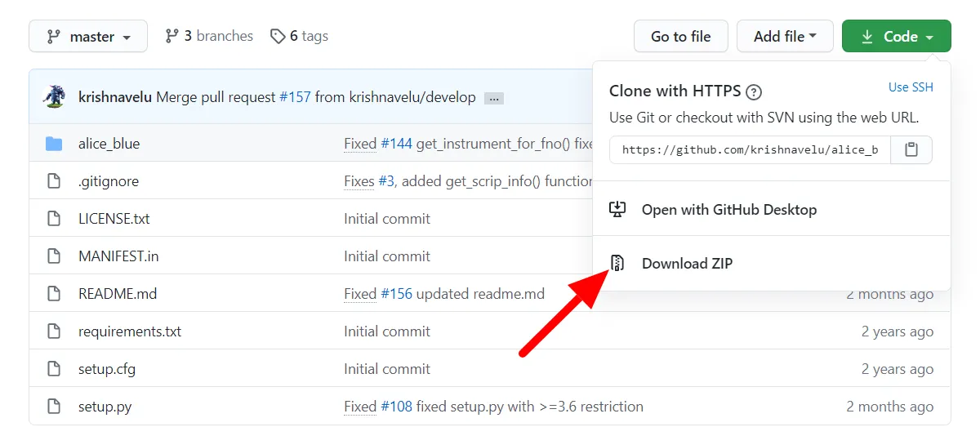
Task: Open pull request #157 link
Action: [x=295, y=97]
